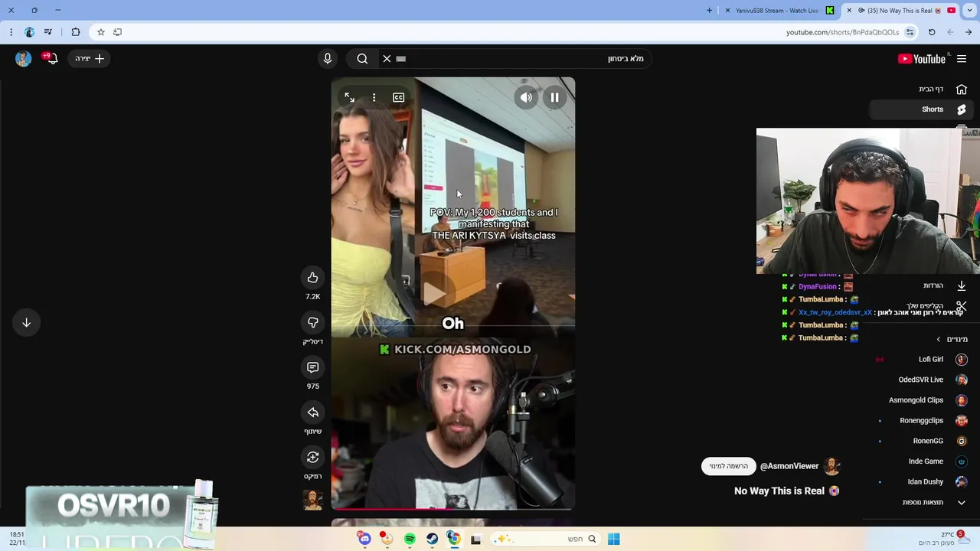Open site information icon in address bar

pos(910,32)
